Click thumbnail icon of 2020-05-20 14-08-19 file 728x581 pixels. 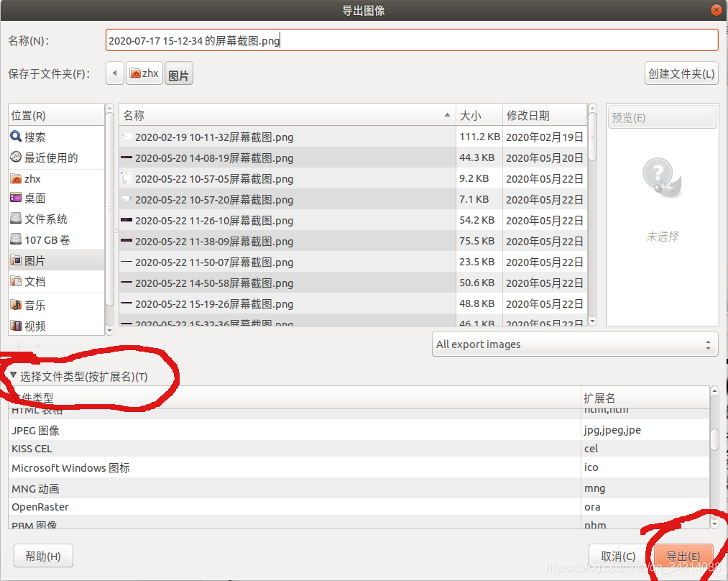[x=126, y=158]
